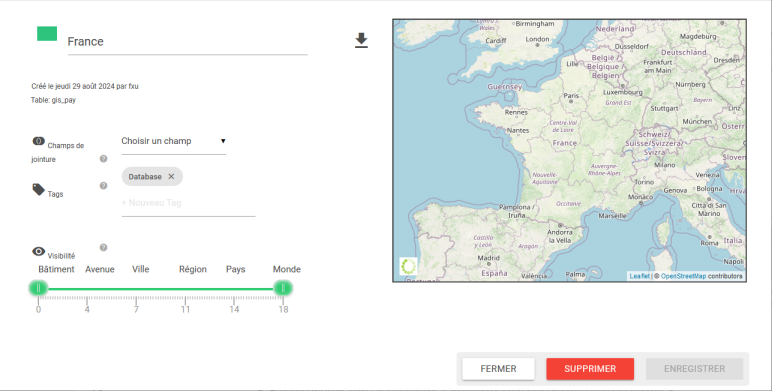Open the Choisir un champ dropdown
The height and width of the screenshot is (391, 772).
pyautogui.click(x=173, y=141)
